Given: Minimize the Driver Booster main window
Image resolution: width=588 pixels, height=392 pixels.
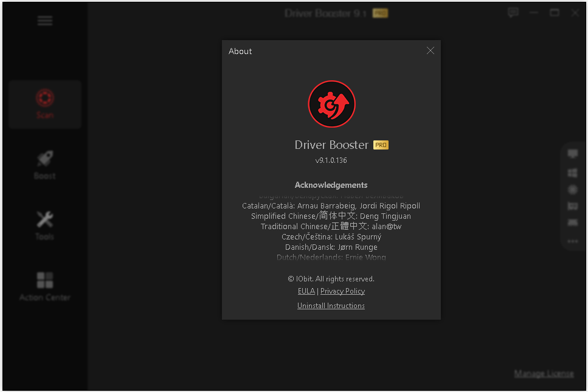Looking at the screenshot, I should click(534, 13).
